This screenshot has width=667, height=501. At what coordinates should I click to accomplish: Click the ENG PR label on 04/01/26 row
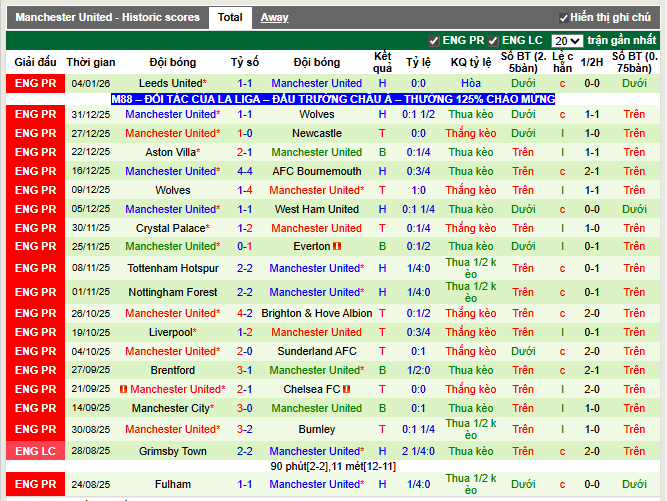tap(35, 83)
